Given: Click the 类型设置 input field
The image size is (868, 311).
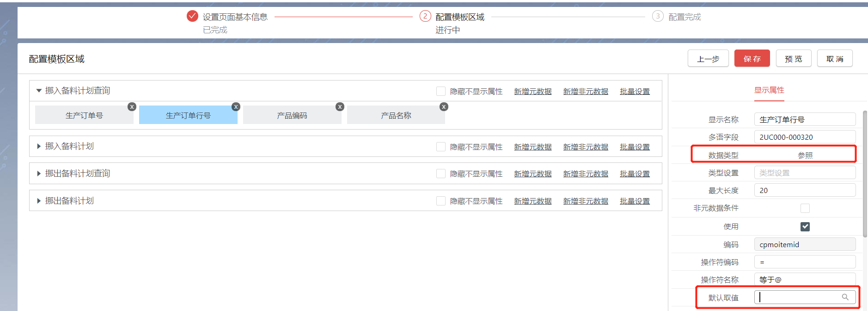Looking at the screenshot, I should coord(805,173).
